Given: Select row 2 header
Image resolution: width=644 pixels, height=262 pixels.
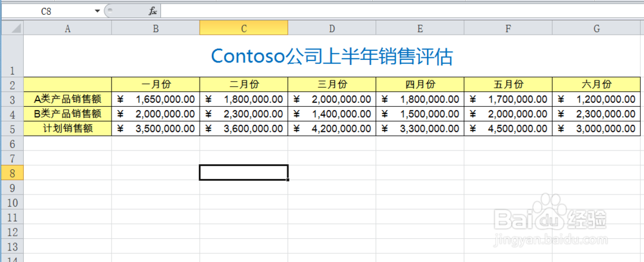Looking at the screenshot, I should coord(12,84).
